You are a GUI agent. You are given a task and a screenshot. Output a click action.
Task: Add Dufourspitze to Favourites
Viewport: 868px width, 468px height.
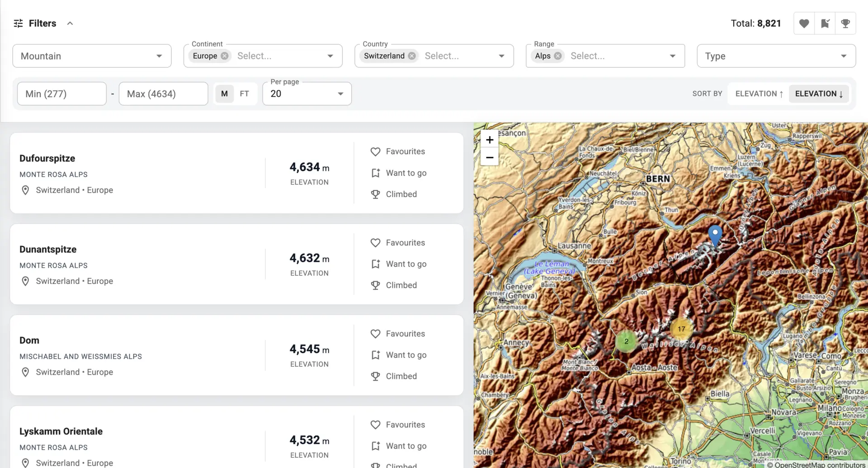(x=398, y=151)
